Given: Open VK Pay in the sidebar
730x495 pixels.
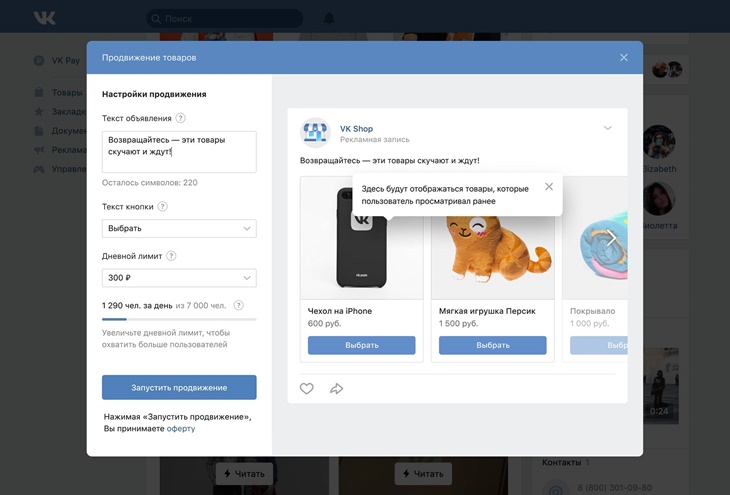Looking at the screenshot, I should pyautogui.click(x=66, y=61).
